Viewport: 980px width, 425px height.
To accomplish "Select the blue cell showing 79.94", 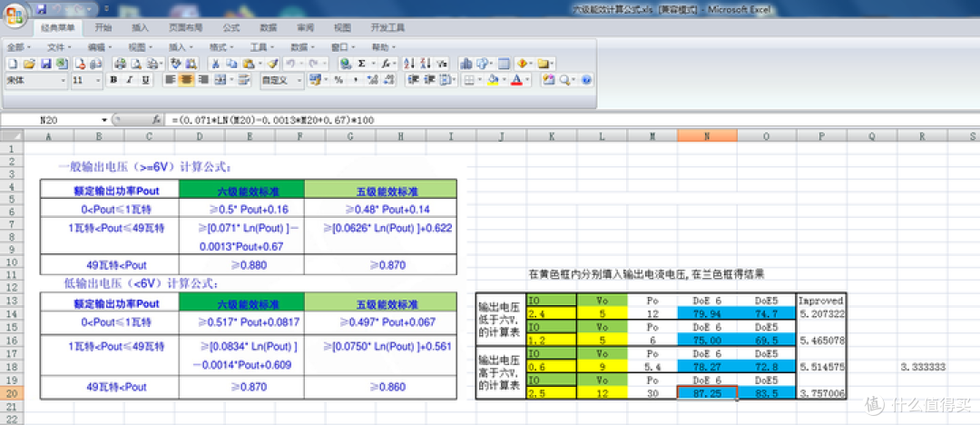I will 707,313.
